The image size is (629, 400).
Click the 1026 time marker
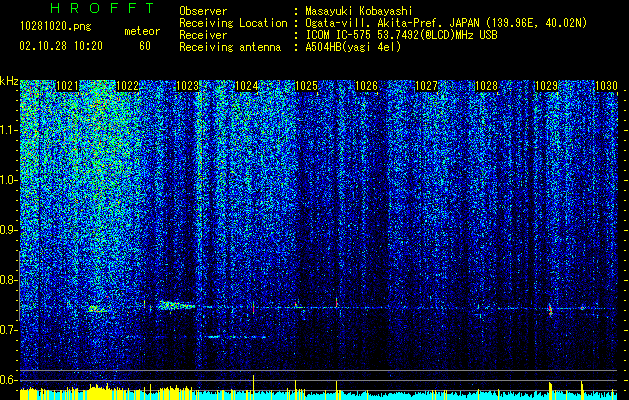point(367,86)
